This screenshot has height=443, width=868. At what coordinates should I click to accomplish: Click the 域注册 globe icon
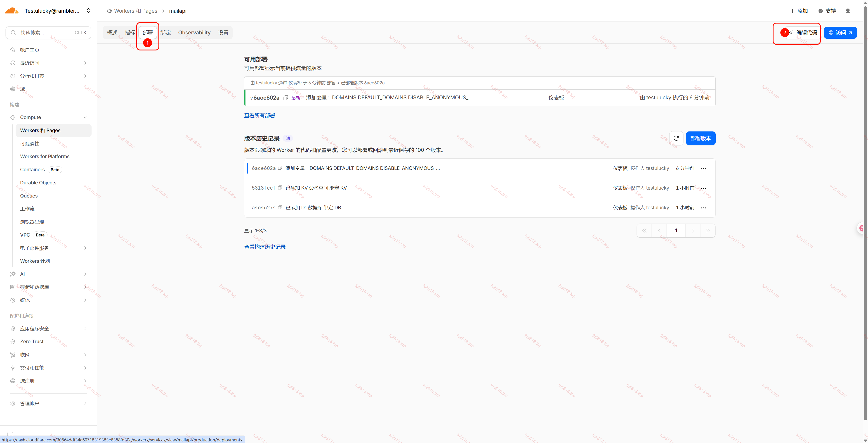click(x=13, y=381)
